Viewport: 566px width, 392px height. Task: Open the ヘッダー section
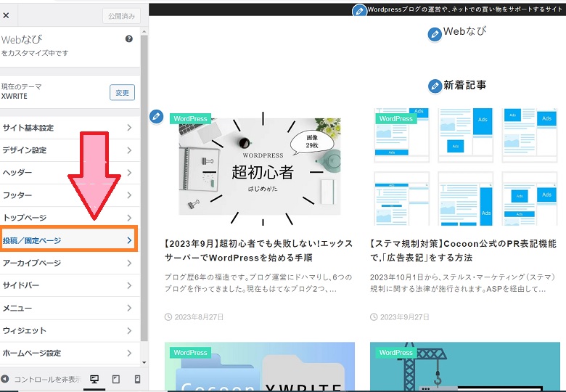[70, 173]
